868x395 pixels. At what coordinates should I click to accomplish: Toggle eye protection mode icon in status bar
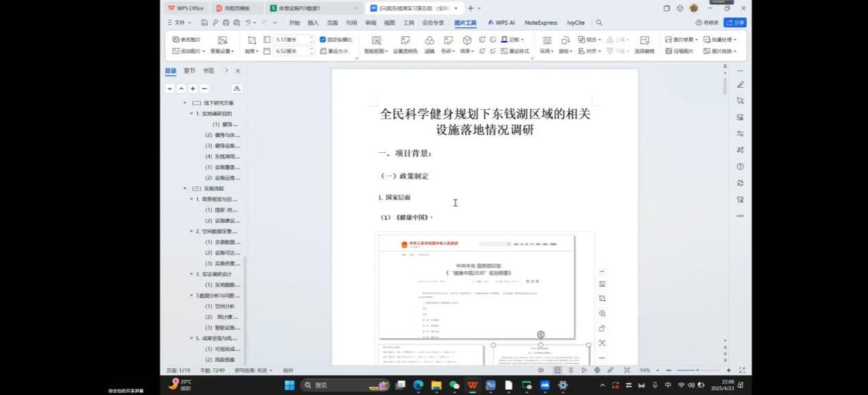541,370
